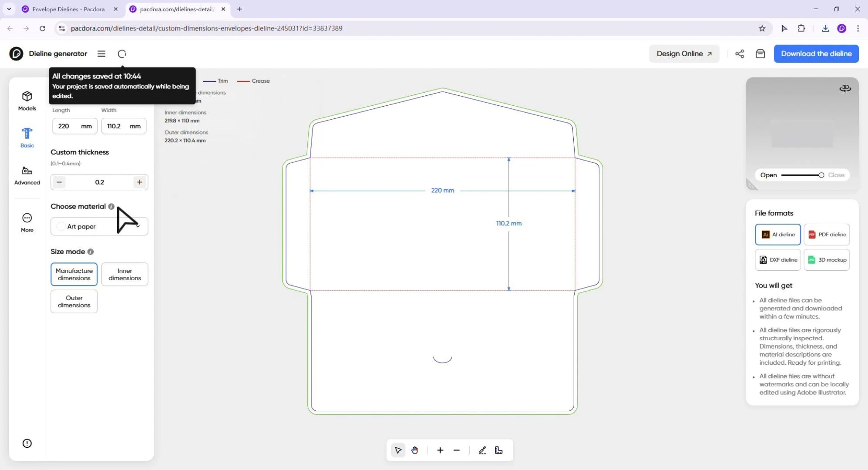Select Manufacture dimensions size mode
This screenshot has height=470, width=868.
pyautogui.click(x=74, y=274)
